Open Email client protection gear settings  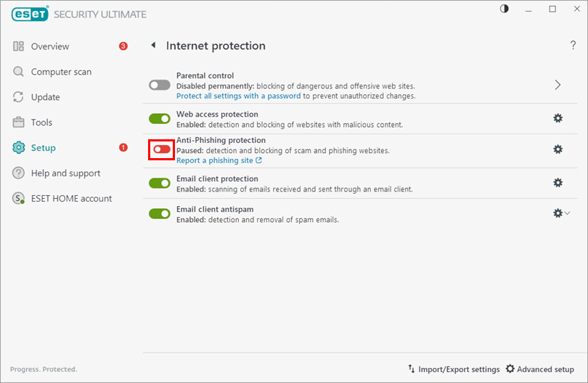pos(558,183)
